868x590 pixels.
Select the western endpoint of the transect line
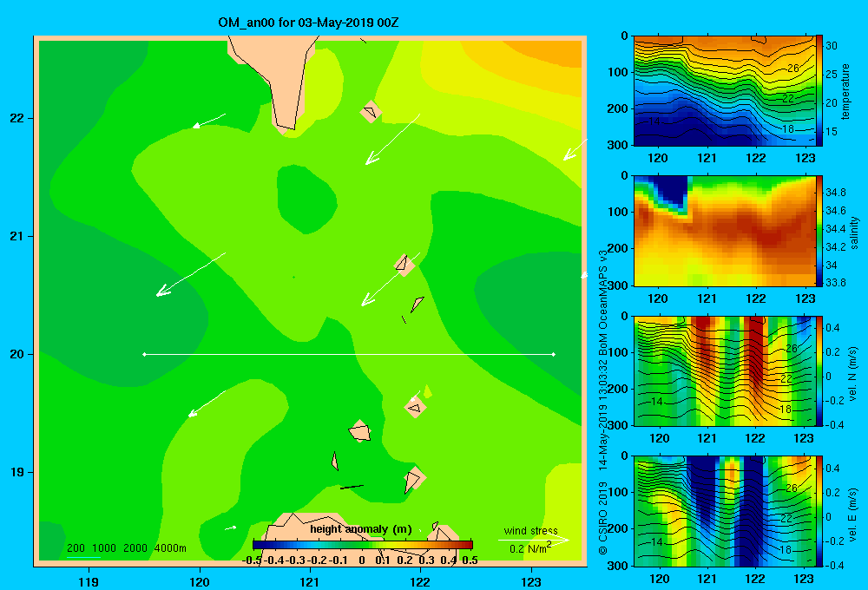click(144, 354)
